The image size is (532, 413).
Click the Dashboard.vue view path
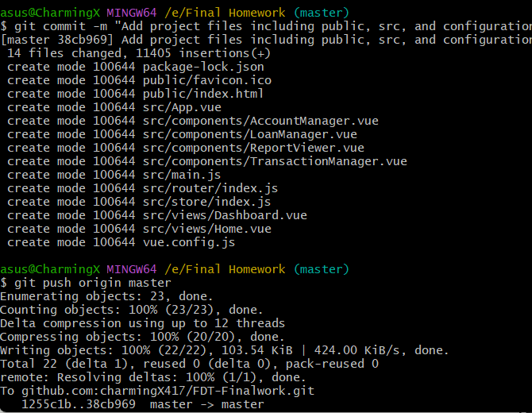(x=225, y=215)
